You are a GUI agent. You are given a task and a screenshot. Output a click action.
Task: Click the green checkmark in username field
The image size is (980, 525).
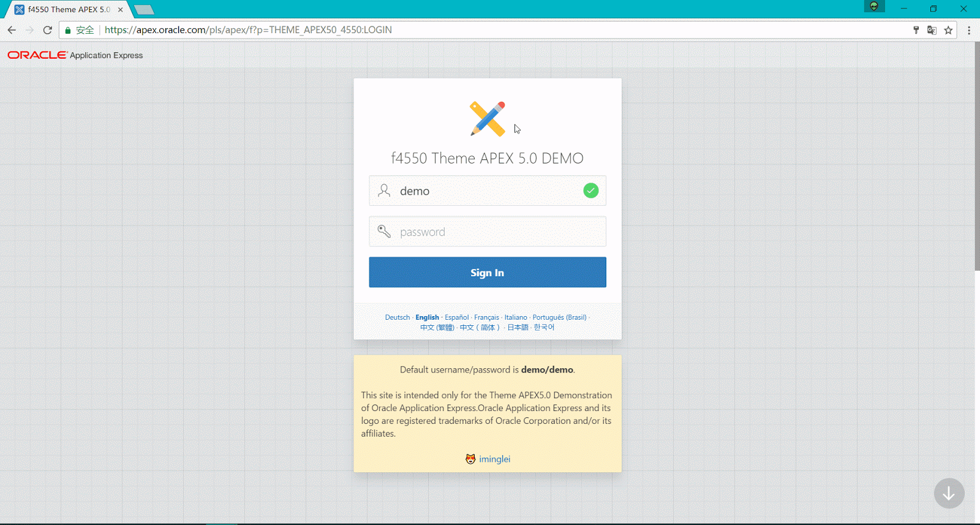click(590, 191)
